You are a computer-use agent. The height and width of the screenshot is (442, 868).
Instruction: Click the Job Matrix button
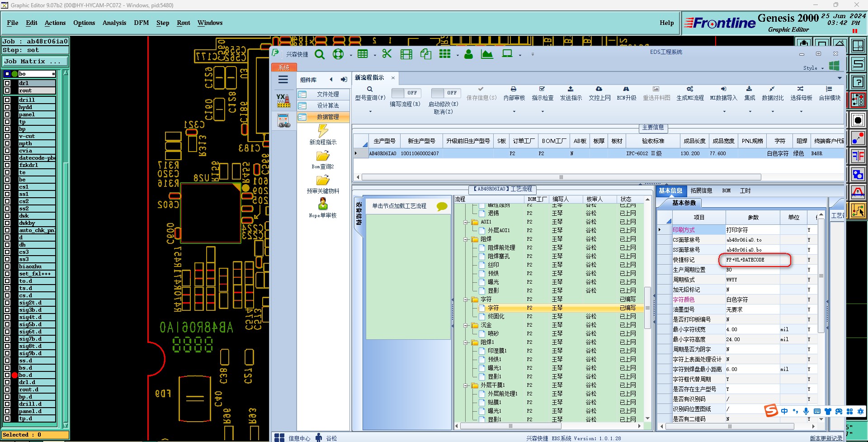[x=35, y=62]
